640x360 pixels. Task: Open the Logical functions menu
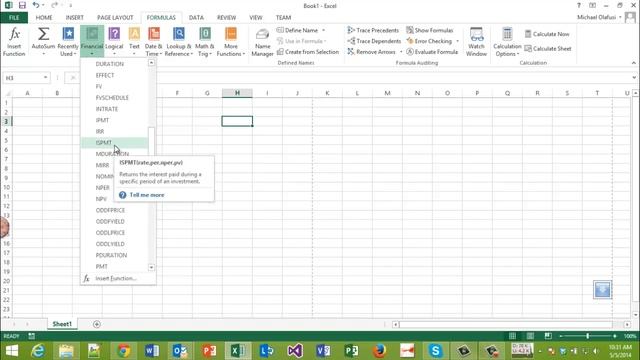point(114,41)
